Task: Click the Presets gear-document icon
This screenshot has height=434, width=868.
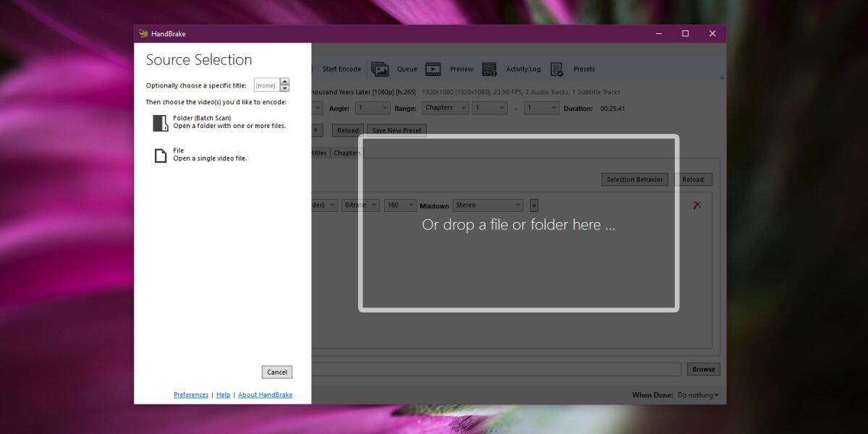Action: 557,69
